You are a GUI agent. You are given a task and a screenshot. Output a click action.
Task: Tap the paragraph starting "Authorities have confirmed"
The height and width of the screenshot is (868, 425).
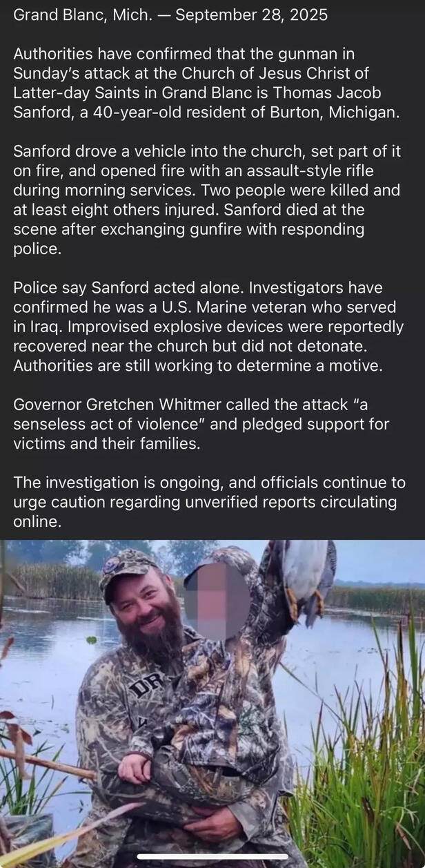(206, 83)
